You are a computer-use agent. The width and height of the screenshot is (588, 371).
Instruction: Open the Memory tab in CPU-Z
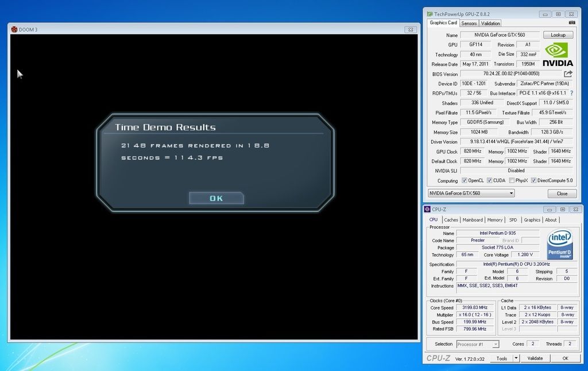(x=494, y=220)
